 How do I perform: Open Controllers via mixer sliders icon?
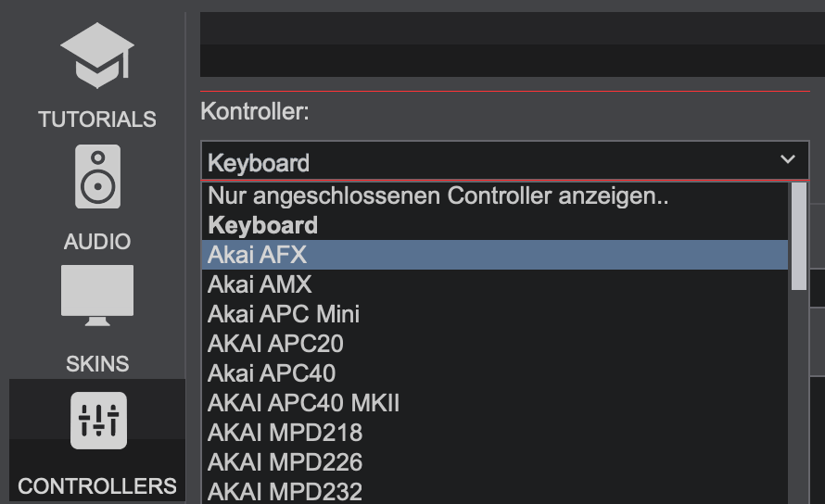click(x=98, y=421)
